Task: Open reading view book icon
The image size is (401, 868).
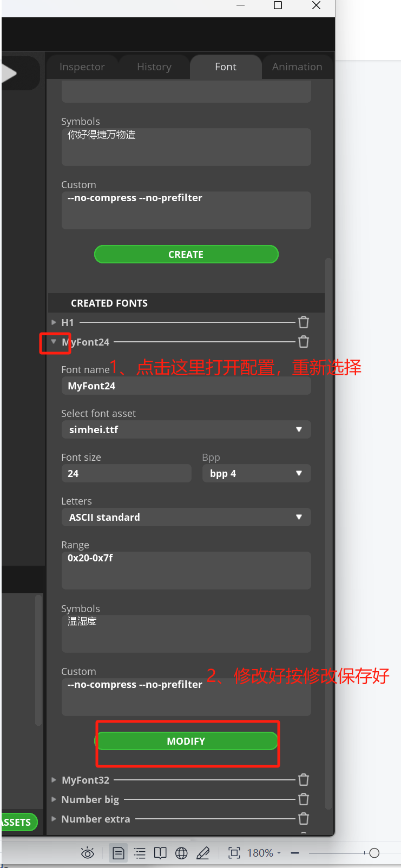Action: (x=160, y=853)
